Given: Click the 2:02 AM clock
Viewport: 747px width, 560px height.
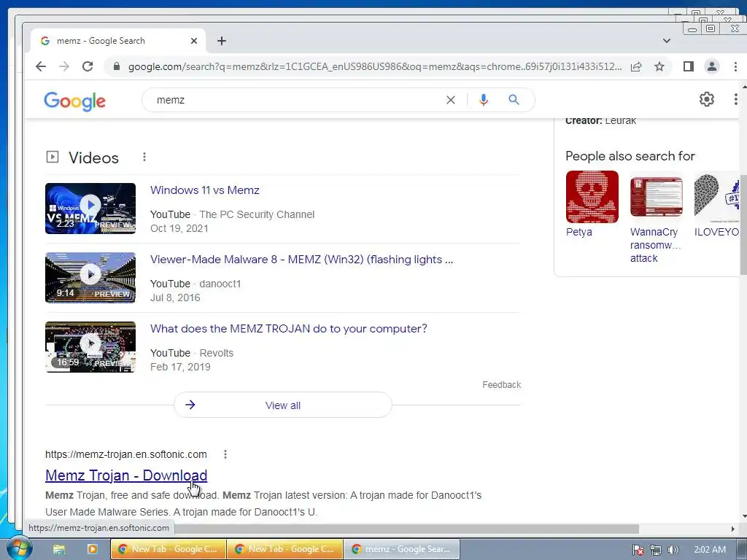Looking at the screenshot, I should [x=710, y=550].
